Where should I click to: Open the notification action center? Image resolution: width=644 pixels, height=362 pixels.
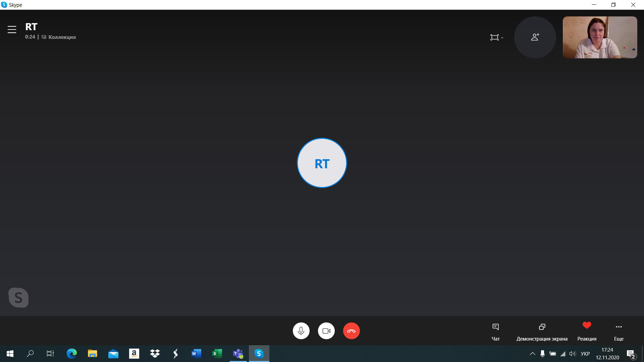[631, 354]
